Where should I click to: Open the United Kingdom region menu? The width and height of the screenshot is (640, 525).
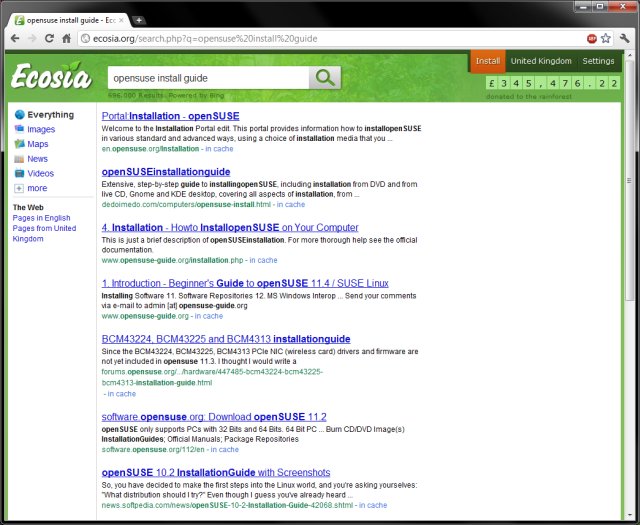tap(541, 61)
